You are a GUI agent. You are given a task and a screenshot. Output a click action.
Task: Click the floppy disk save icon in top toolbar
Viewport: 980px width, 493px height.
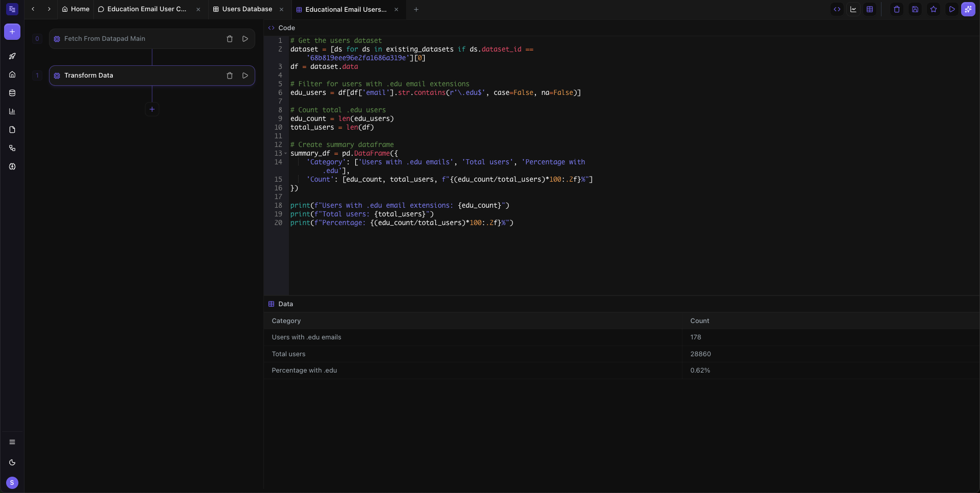click(x=915, y=9)
